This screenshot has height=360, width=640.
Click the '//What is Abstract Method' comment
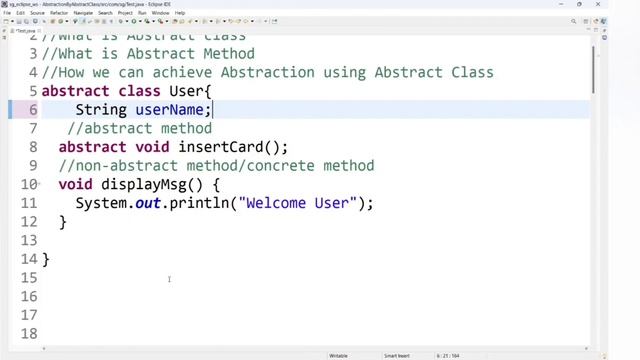pyautogui.click(x=148, y=54)
